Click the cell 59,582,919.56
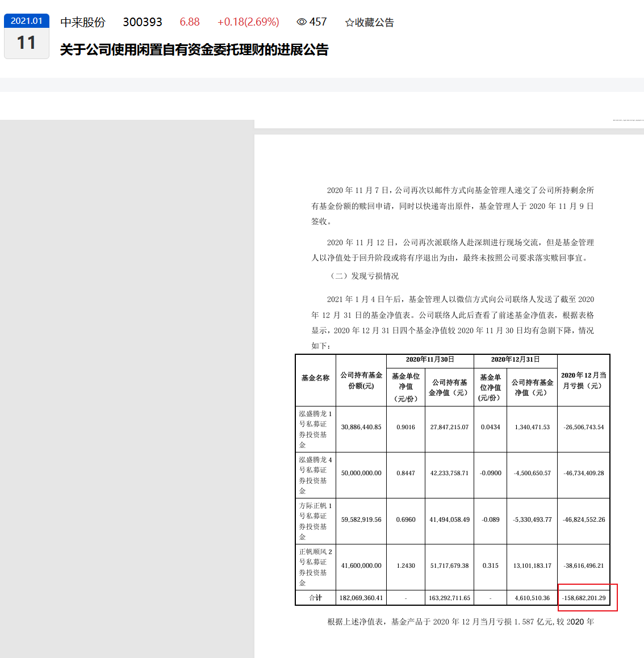Viewport: 644px width, 658px height. click(x=361, y=519)
